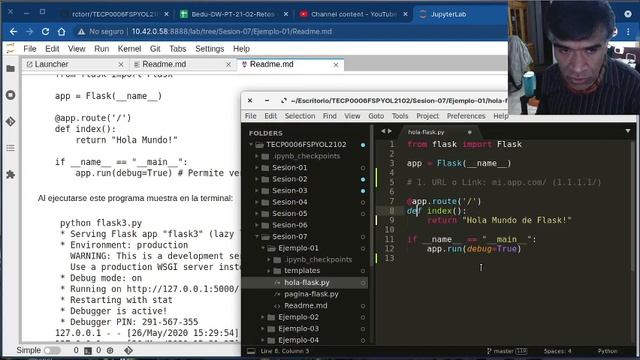Screen dimensions: 640x360
Task: Click the Sesion-05 folder name
Action: click(290, 213)
